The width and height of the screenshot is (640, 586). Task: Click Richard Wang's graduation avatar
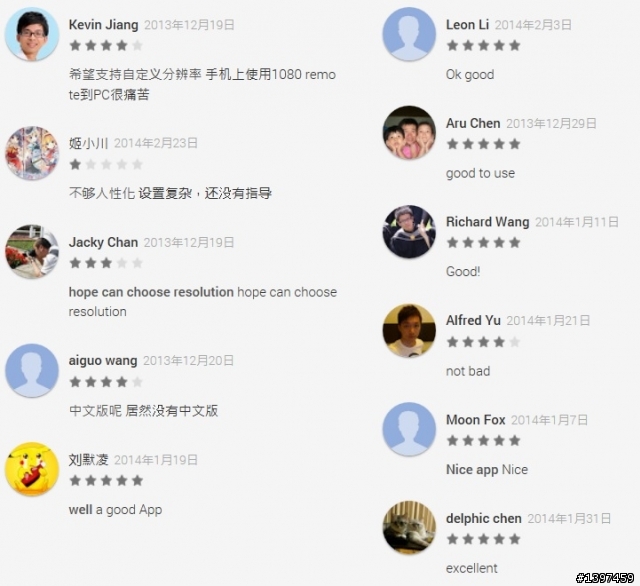coord(409,231)
